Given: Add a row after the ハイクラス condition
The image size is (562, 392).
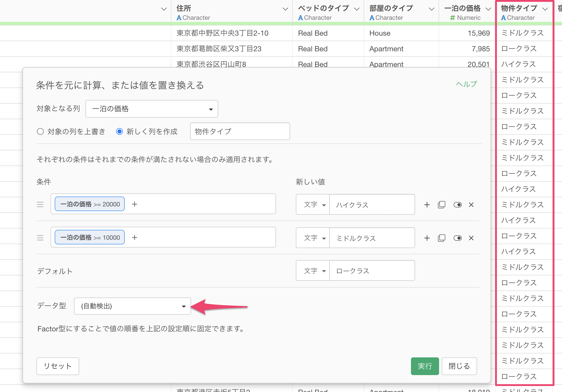Looking at the screenshot, I should pyautogui.click(x=427, y=205).
